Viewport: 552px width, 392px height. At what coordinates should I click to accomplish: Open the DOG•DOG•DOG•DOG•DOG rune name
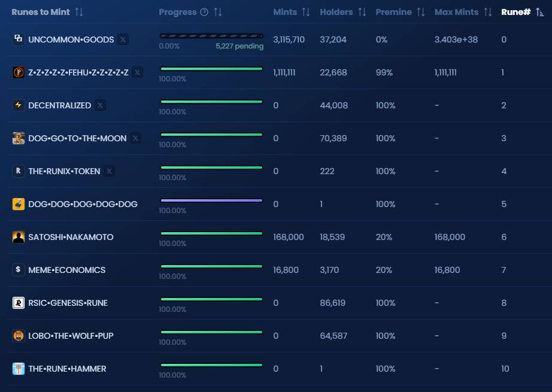(x=83, y=204)
